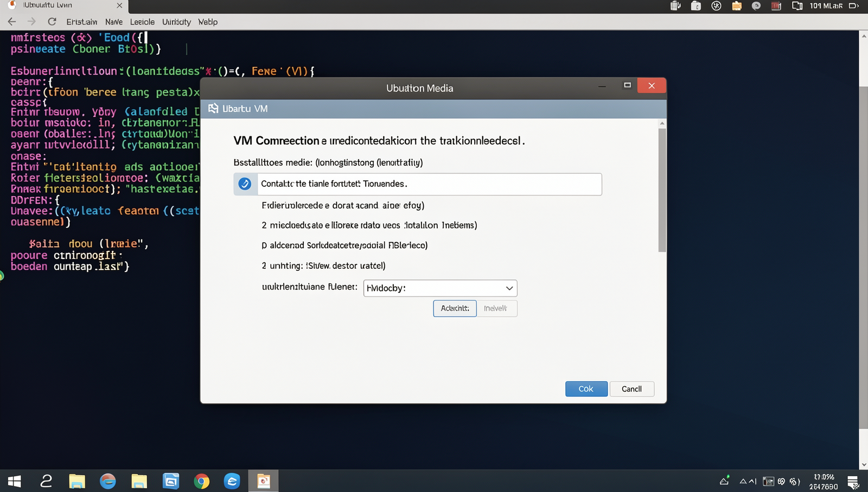Image resolution: width=868 pixels, height=492 pixels.
Task: Click the 'D aldcenad' line in dialog
Action: [x=344, y=245]
